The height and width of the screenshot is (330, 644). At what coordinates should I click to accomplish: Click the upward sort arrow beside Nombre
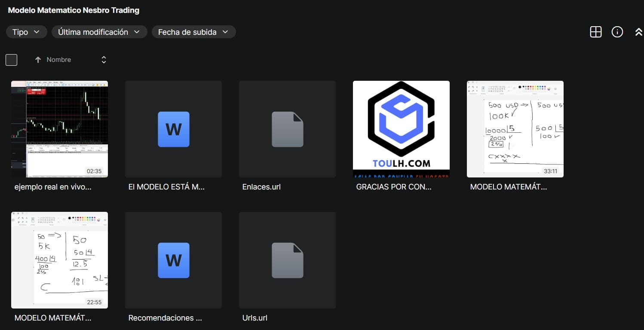(38, 60)
